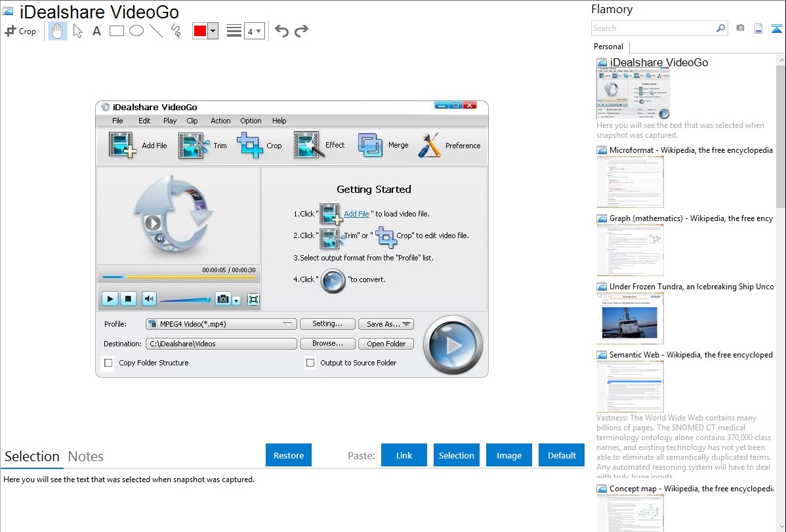
Task: Click the Destination path field
Action: point(221,344)
